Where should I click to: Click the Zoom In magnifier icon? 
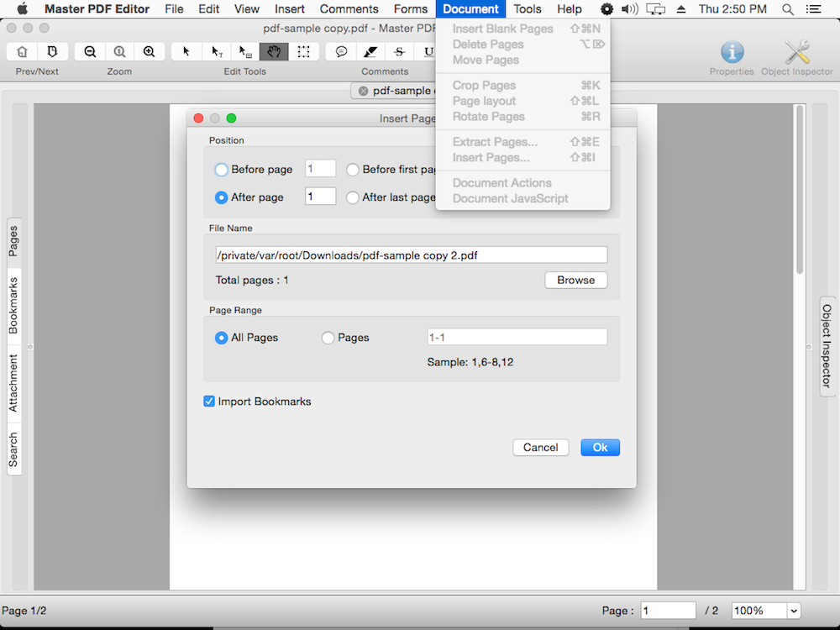(149, 51)
